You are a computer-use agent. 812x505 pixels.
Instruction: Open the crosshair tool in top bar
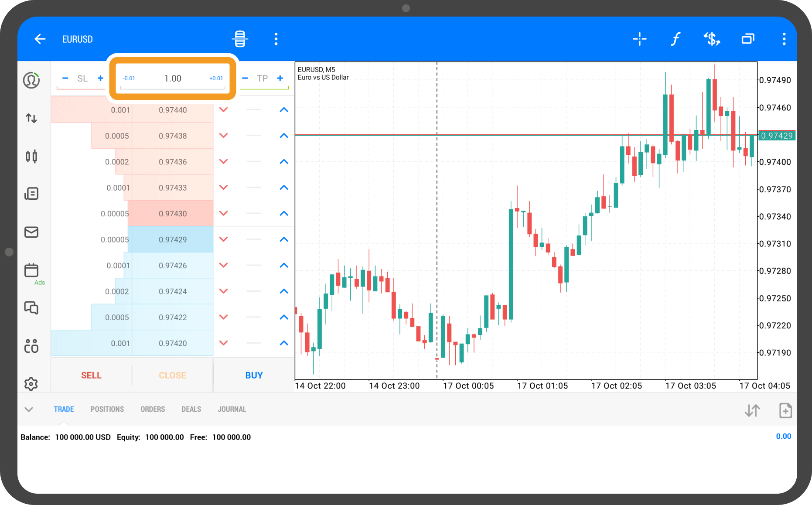click(639, 39)
